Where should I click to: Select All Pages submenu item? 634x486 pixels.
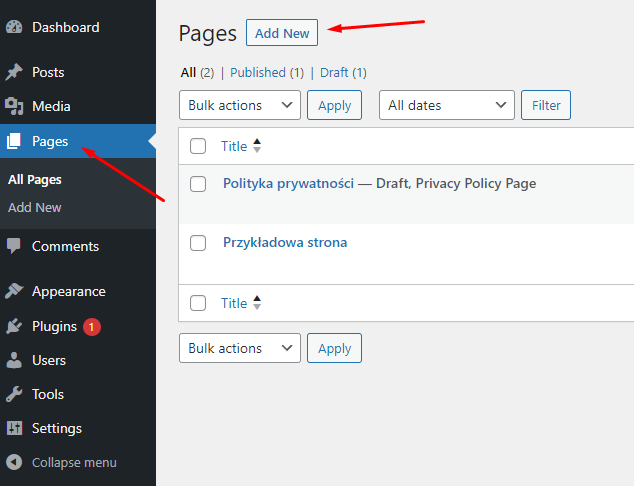click(35, 180)
